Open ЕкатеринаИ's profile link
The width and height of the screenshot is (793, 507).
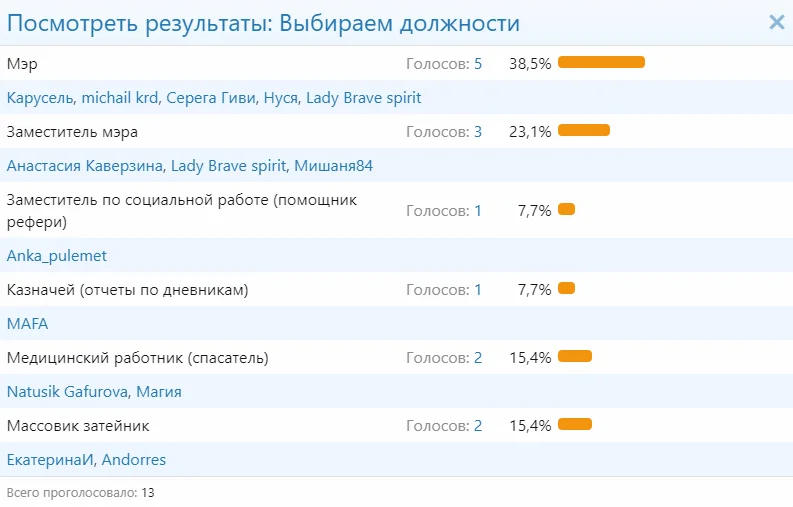[49, 460]
